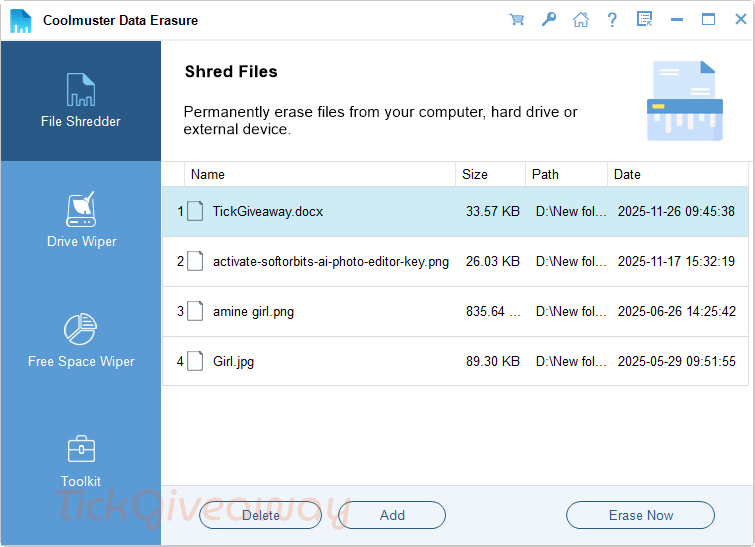Click file icon of amine girl.png
The height and width of the screenshot is (547, 755).
point(195,312)
